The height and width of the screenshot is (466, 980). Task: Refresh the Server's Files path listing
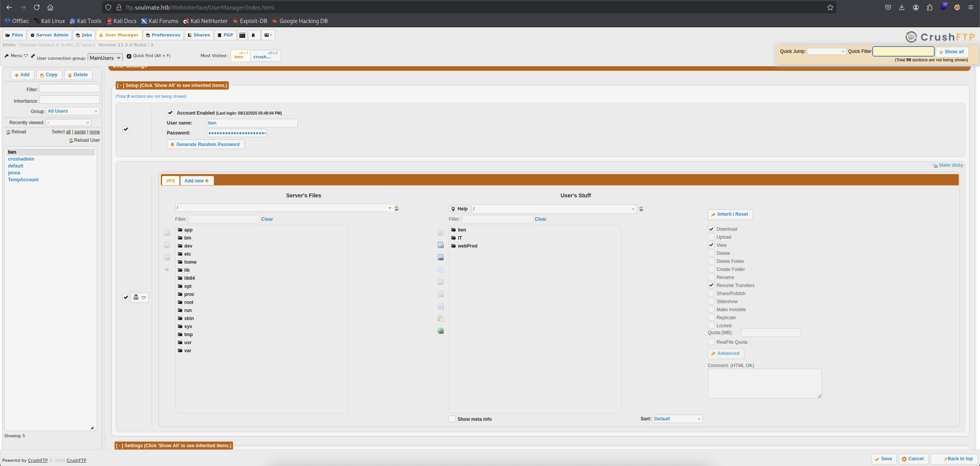[397, 208]
